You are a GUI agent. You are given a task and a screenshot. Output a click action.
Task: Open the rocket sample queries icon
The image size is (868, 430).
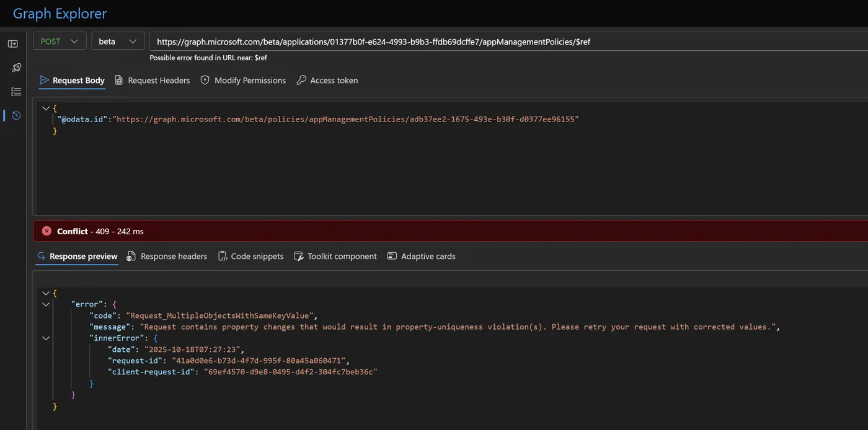pyautogui.click(x=16, y=68)
